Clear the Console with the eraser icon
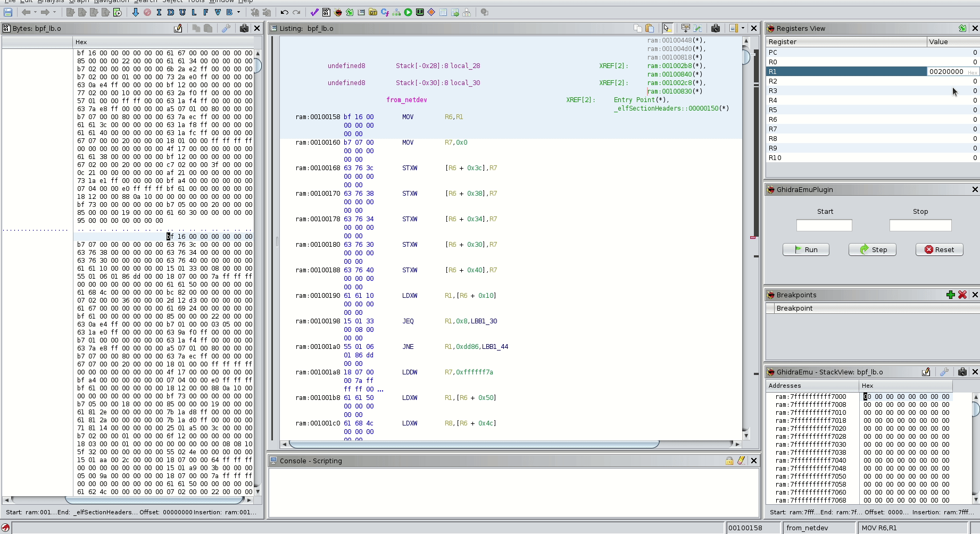This screenshot has height=534, width=980. click(x=741, y=461)
